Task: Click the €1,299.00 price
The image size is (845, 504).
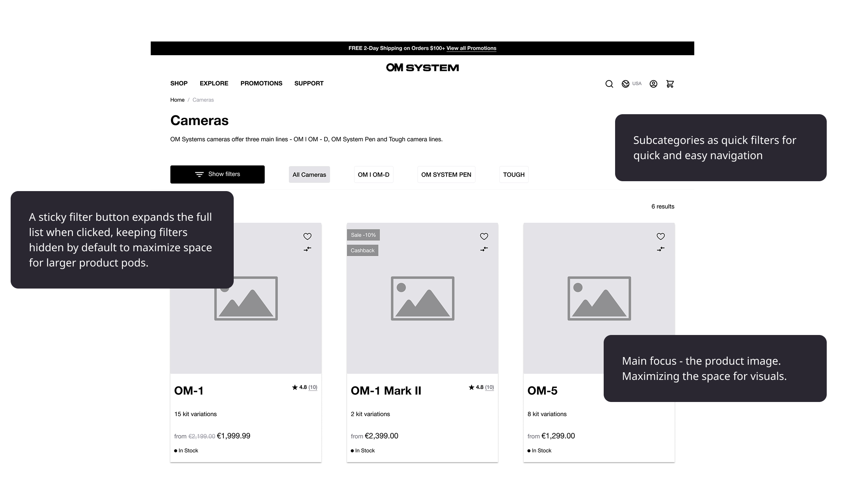Action: (x=558, y=436)
